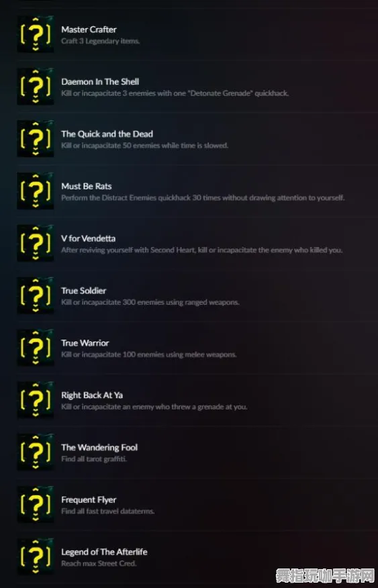Select the V for Vendetta achievement icon

click(36, 243)
